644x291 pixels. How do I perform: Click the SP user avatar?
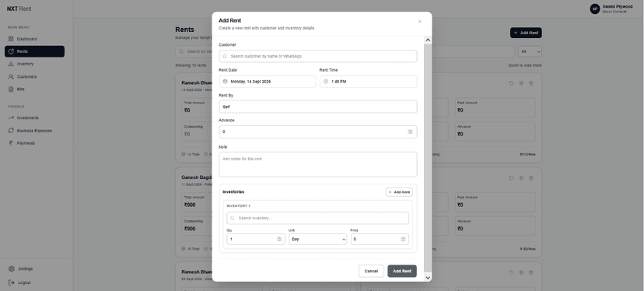pos(595,9)
